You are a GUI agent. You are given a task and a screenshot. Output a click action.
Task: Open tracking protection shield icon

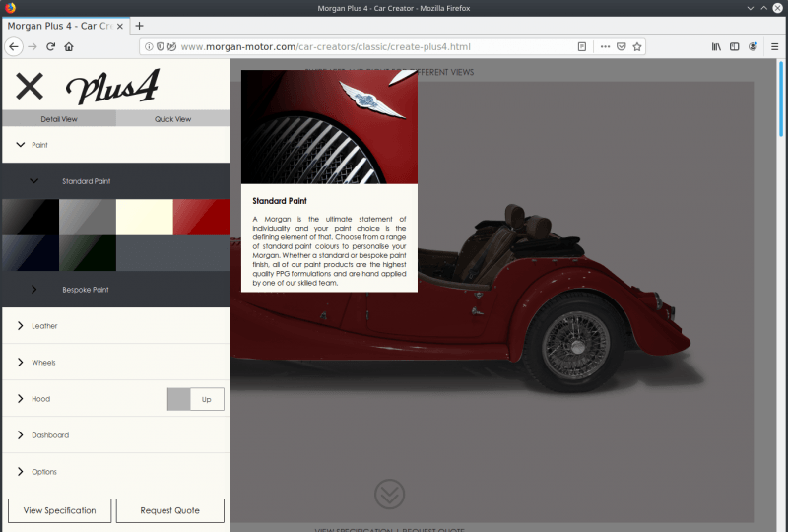(160, 46)
